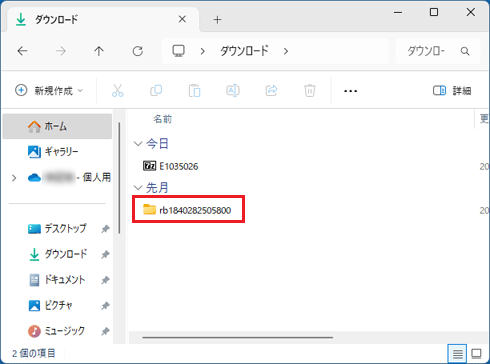
Task: Click the Delete trash icon
Action: point(310,91)
